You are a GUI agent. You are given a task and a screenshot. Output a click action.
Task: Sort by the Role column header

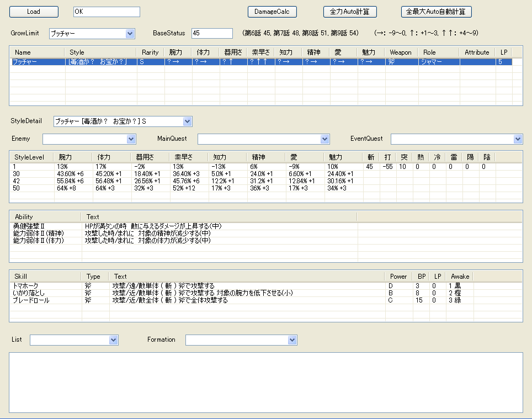pyautogui.click(x=439, y=52)
